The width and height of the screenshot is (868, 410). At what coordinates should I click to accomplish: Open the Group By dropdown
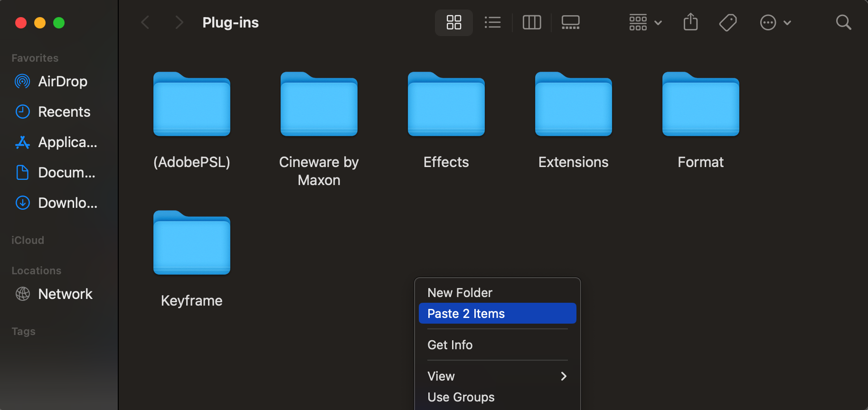pos(645,22)
